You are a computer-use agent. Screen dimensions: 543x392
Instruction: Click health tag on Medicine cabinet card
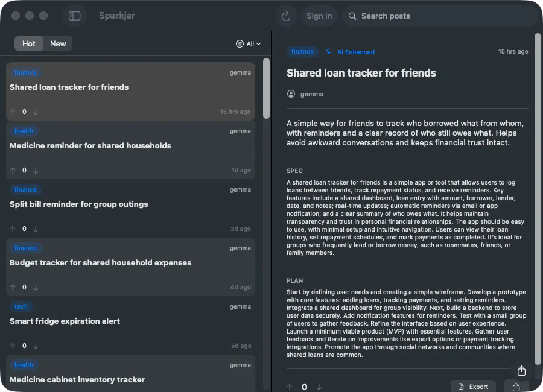[24, 365]
